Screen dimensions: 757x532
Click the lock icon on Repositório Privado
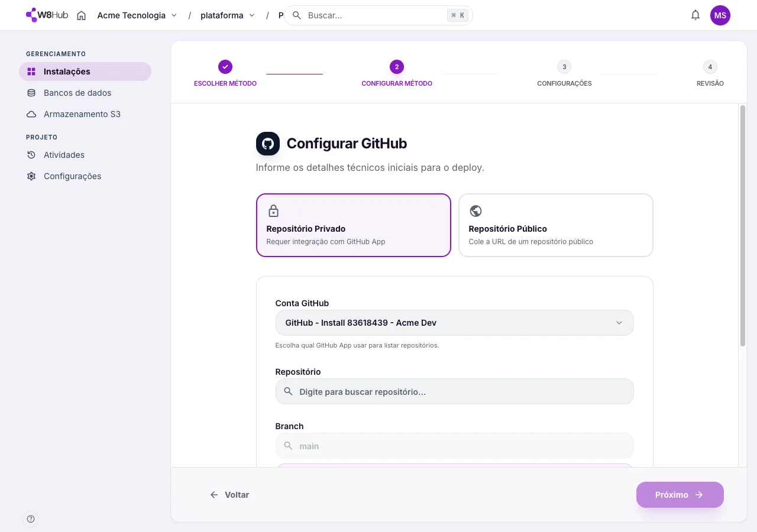click(273, 211)
